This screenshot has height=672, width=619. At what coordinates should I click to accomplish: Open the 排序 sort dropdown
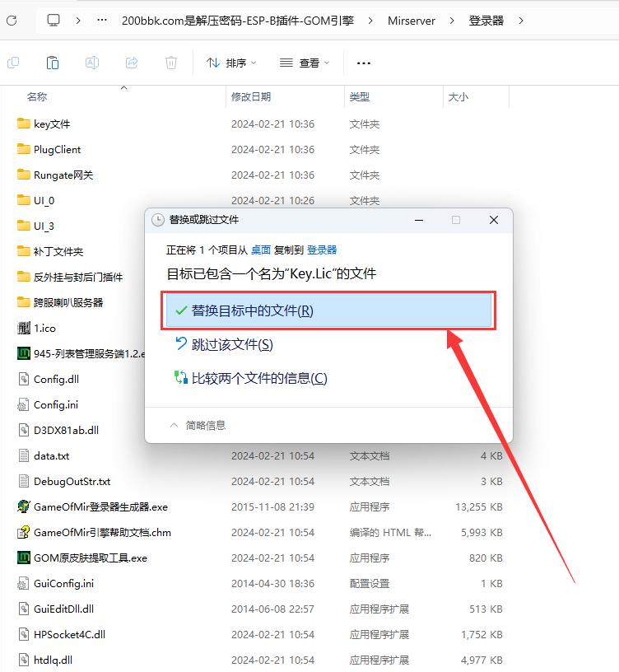[x=231, y=63]
